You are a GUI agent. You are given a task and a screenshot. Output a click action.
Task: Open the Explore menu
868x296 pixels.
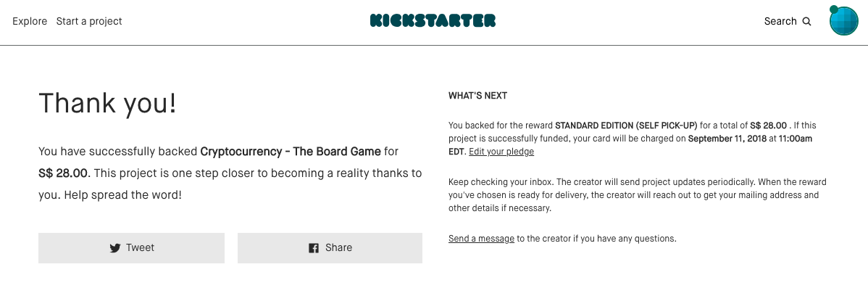point(30,21)
